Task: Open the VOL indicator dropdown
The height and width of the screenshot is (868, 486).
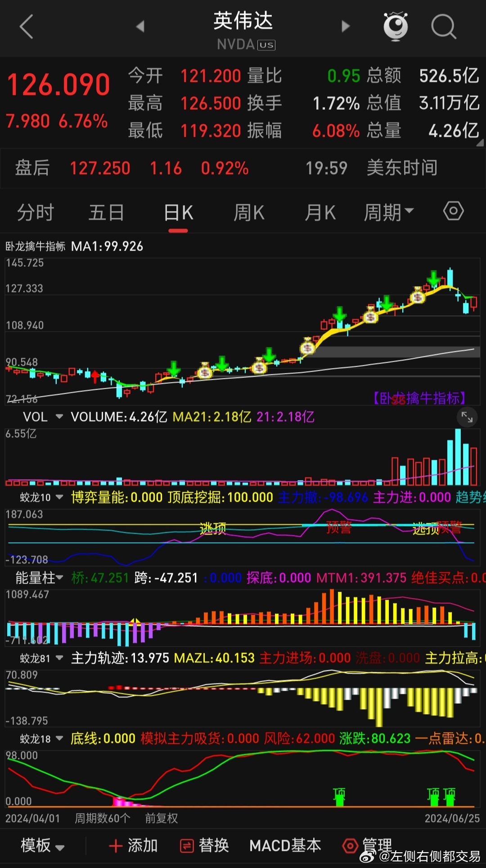Action: click(43, 417)
